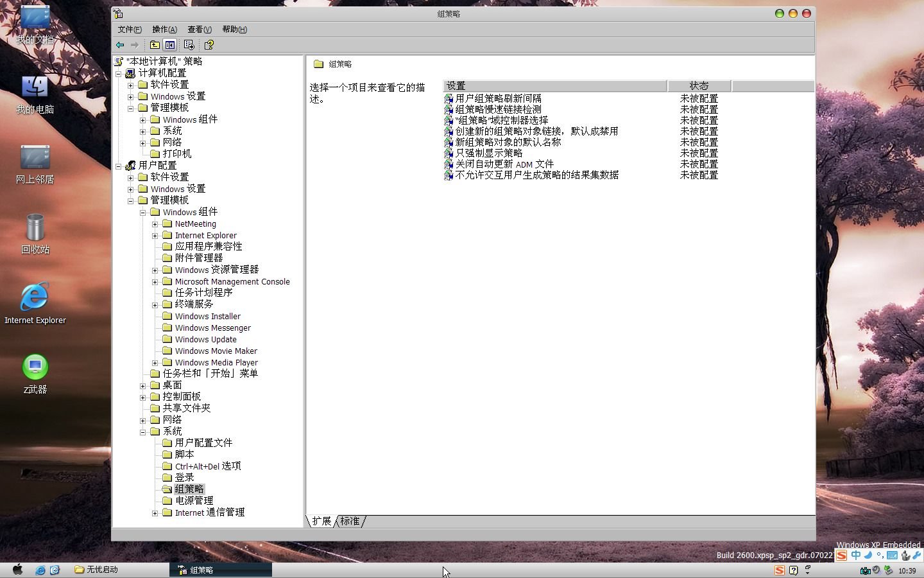
Task: Click the Apple start button on taskbar
Action: pyautogui.click(x=17, y=570)
